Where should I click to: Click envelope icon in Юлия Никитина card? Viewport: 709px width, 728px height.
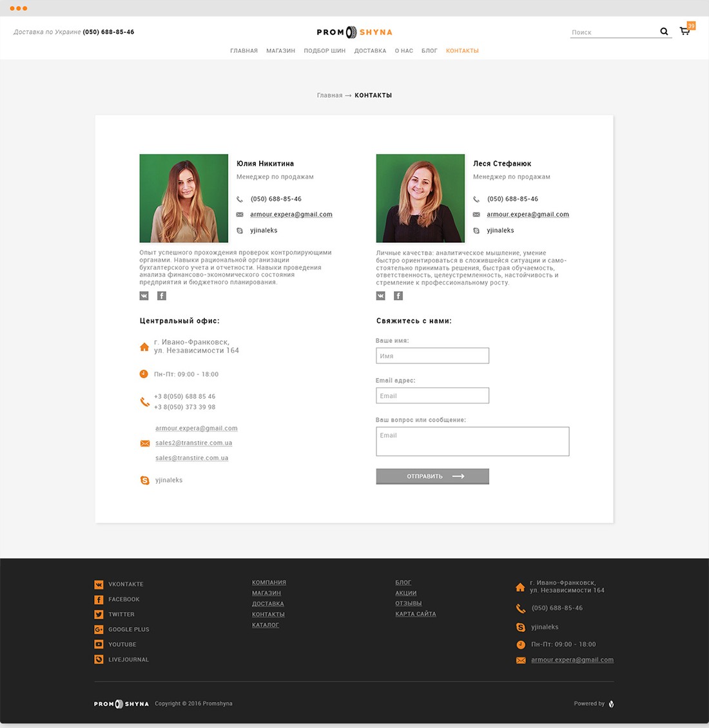[x=240, y=215]
